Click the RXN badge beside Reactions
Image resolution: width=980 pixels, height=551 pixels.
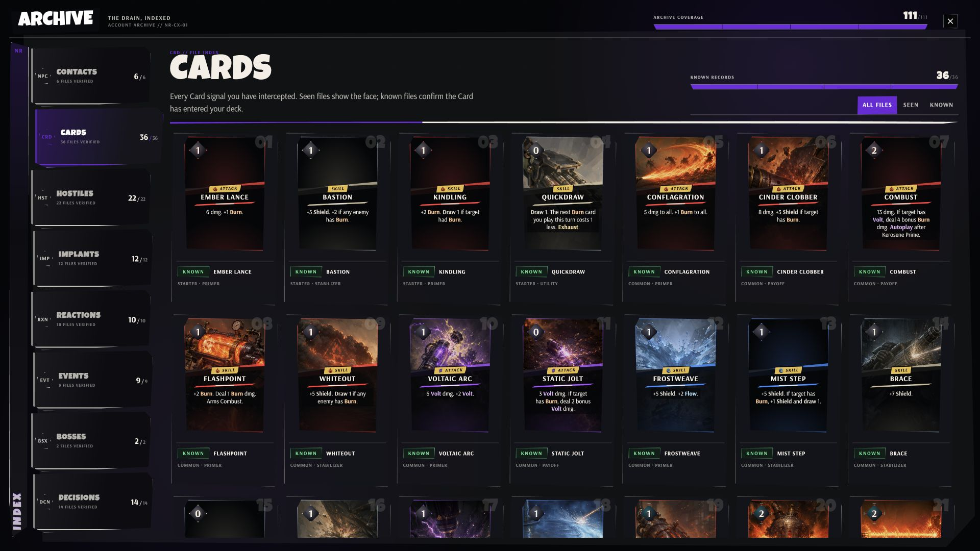coord(43,319)
